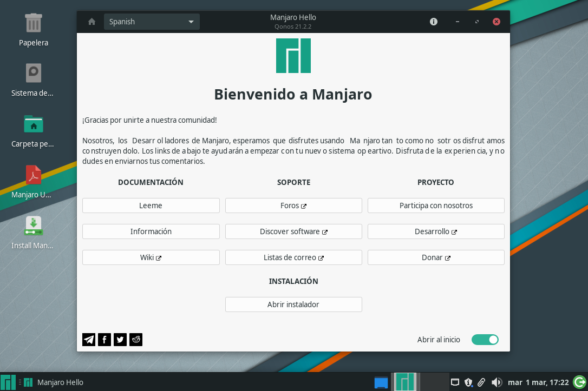This screenshot has width=588, height=391.
Task: Open the volume icon in the system tray
Action: (x=496, y=382)
